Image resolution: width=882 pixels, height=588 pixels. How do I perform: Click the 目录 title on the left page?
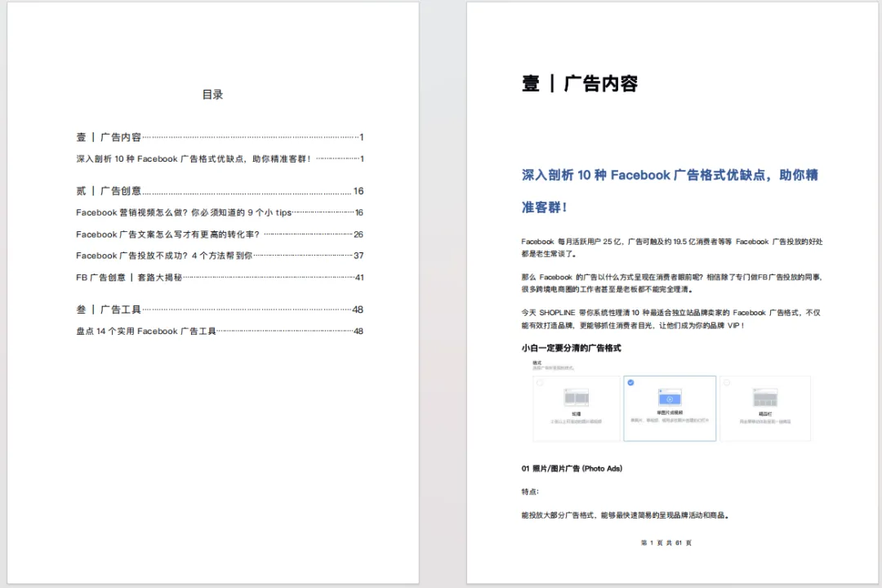click(x=212, y=94)
